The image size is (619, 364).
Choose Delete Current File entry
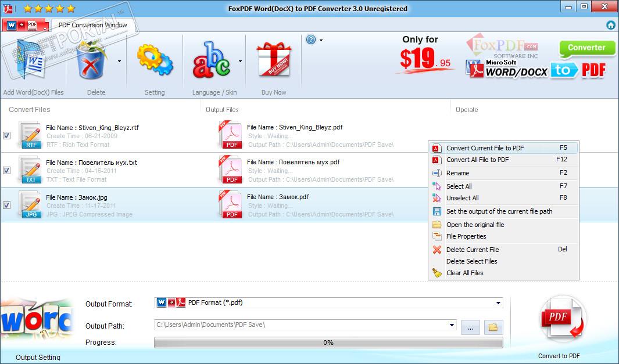point(503,250)
